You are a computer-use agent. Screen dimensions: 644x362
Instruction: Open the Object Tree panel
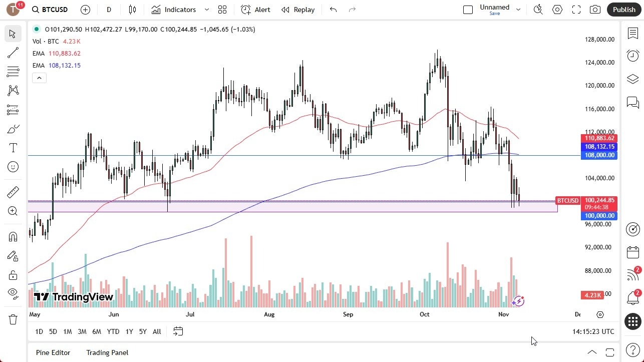pyautogui.click(x=632, y=79)
